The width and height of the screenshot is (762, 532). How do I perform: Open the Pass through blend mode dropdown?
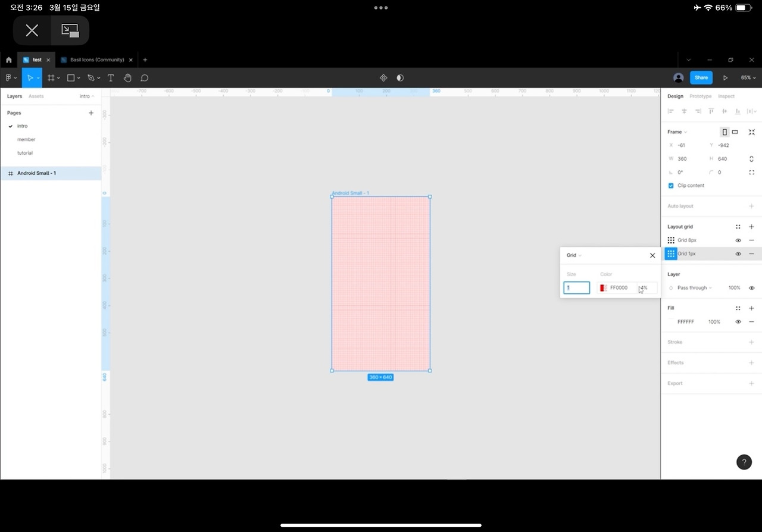point(694,288)
